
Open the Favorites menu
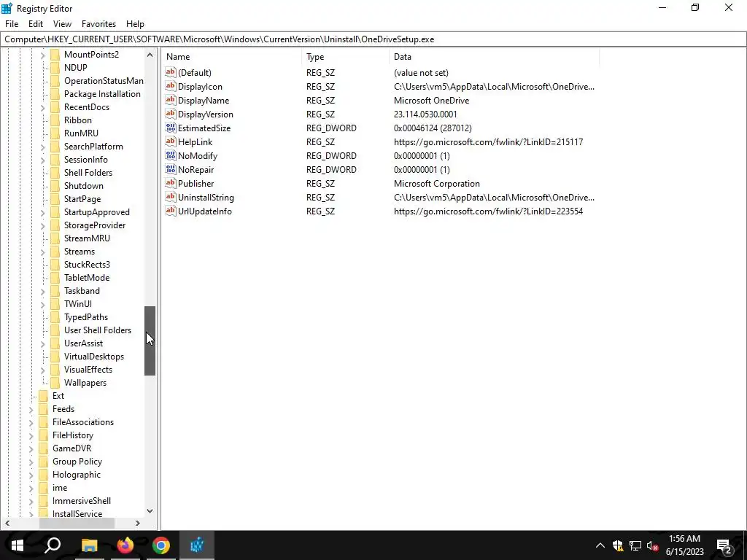(98, 24)
